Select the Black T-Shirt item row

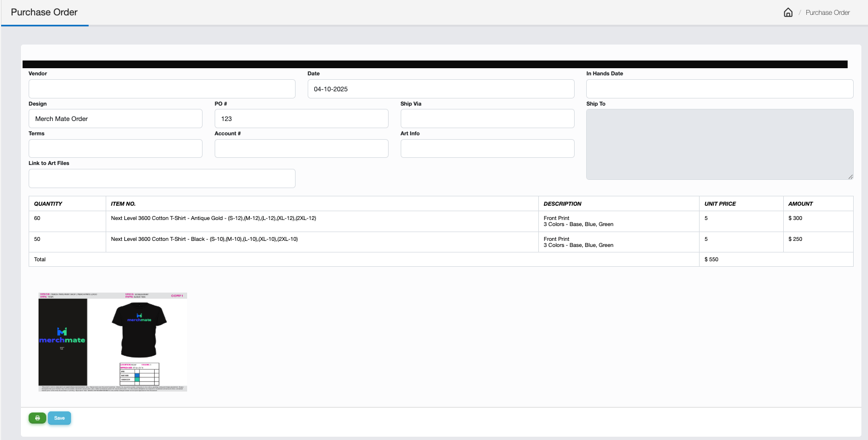click(x=204, y=239)
